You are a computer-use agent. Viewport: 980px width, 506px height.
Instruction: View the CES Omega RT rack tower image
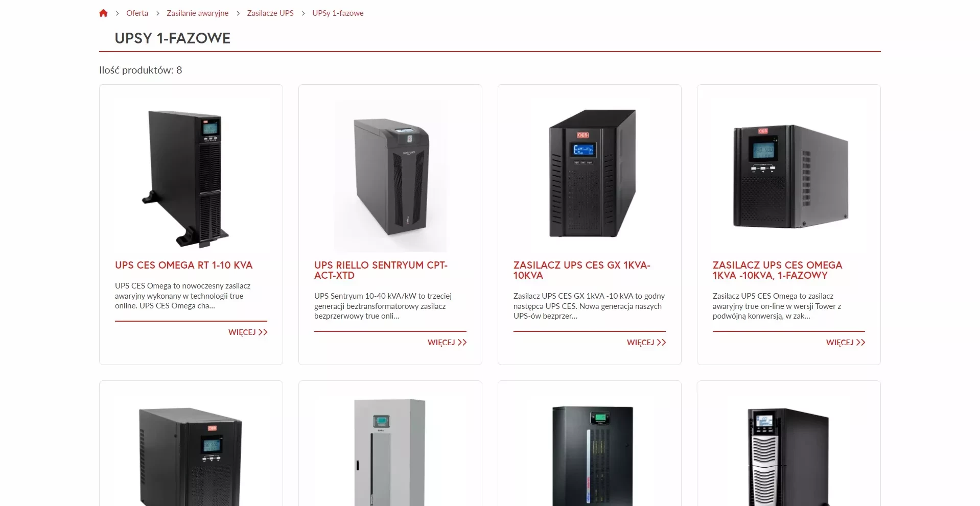click(191, 176)
